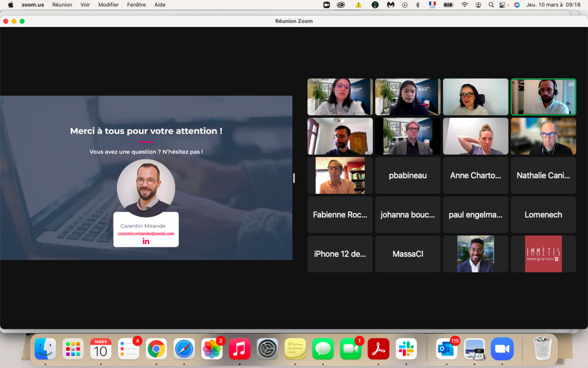Open FaceTime from the Dock

(x=350, y=349)
